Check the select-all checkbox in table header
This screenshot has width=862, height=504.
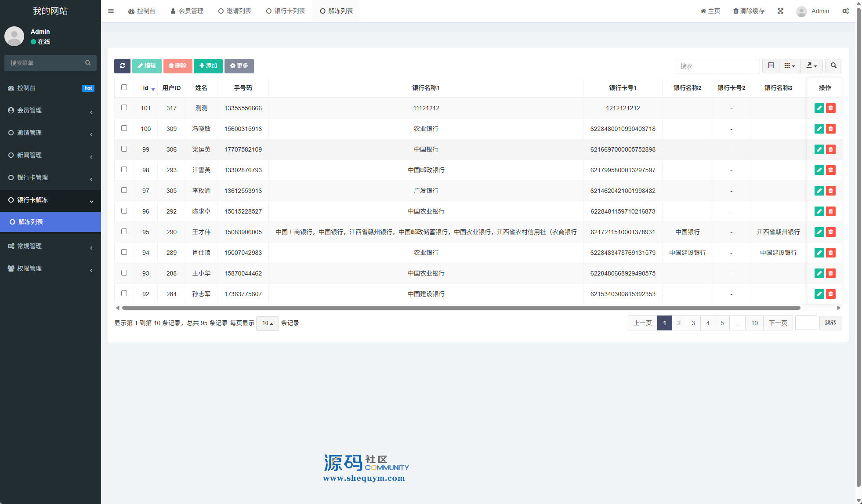[x=124, y=87]
